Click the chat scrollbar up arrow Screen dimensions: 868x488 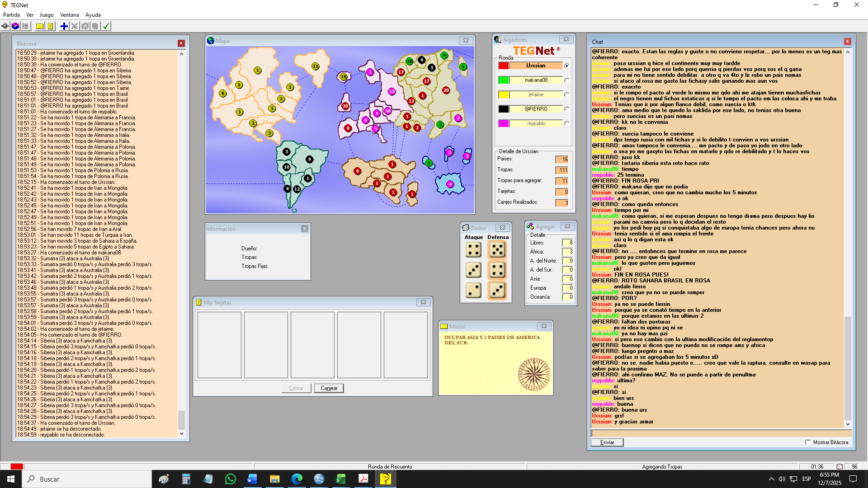point(848,52)
